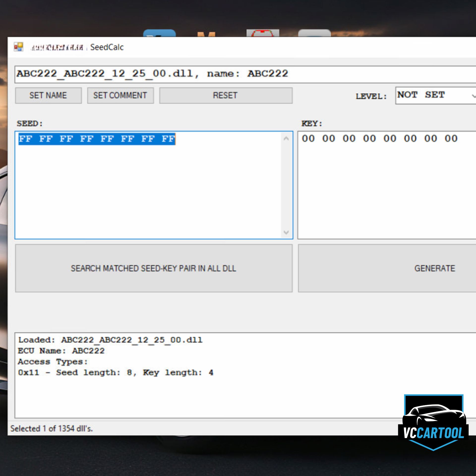476x476 pixels.
Task: Hit the RESET button
Action: pyautogui.click(x=226, y=95)
